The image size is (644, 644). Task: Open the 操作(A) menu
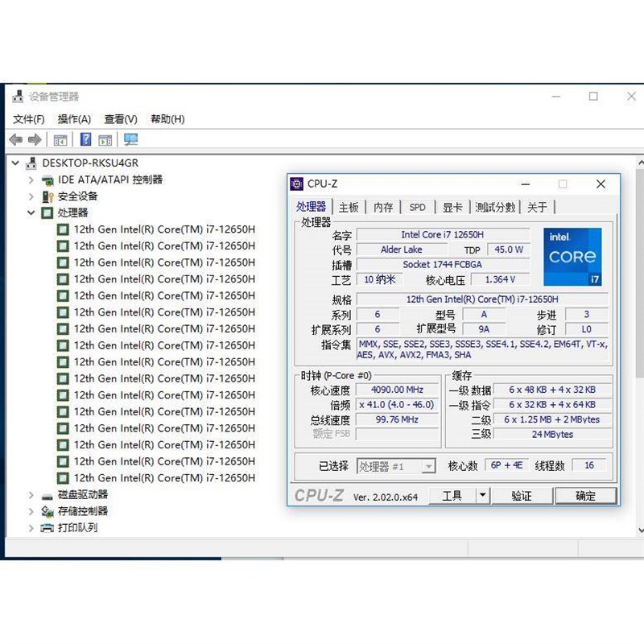pyautogui.click(x=74, y=119)
